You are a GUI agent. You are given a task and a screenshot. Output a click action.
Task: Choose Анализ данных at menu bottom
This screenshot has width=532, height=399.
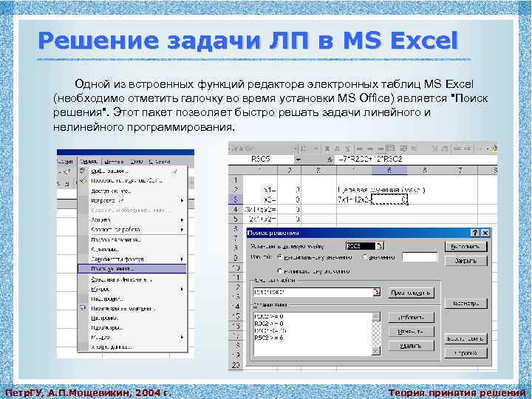point(132,347)
